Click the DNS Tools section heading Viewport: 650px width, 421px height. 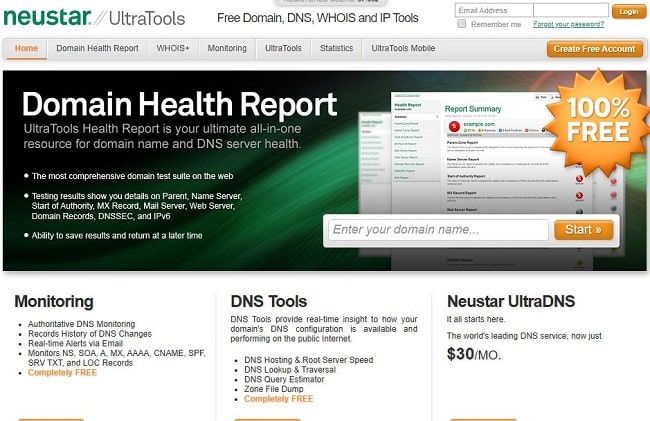[269, 301]
